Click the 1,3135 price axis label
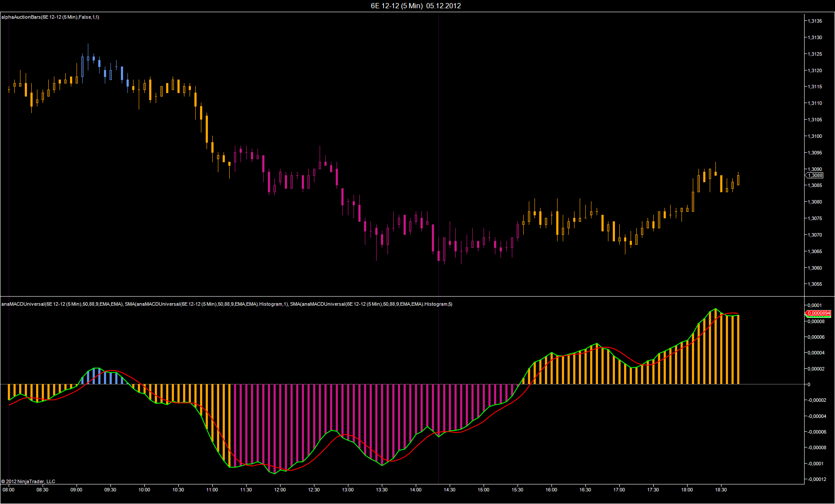The height and width of the screenshot is (504, 835). point(815,21)
